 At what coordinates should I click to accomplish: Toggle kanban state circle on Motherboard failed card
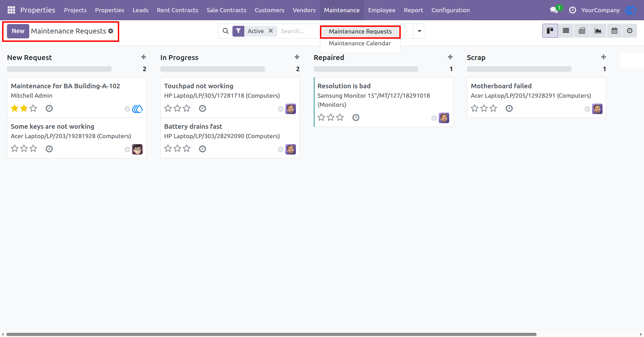coord(587,109)
